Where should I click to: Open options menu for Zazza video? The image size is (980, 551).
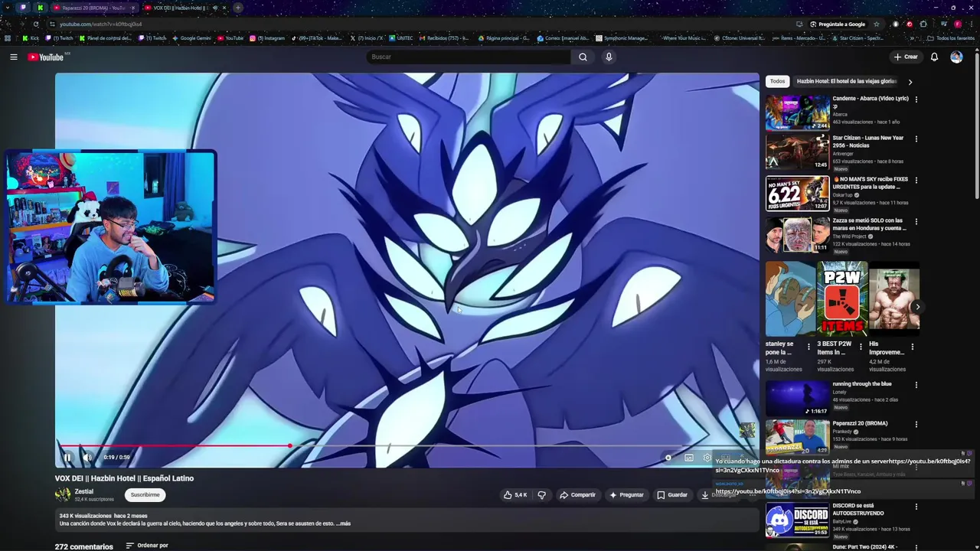916,222
